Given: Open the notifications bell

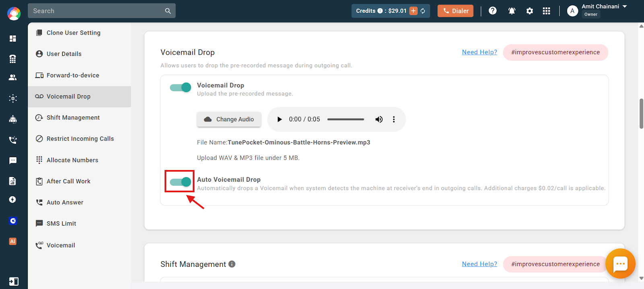Looking at the screenshot, I should pyautogui.click(x=512, y=11).
